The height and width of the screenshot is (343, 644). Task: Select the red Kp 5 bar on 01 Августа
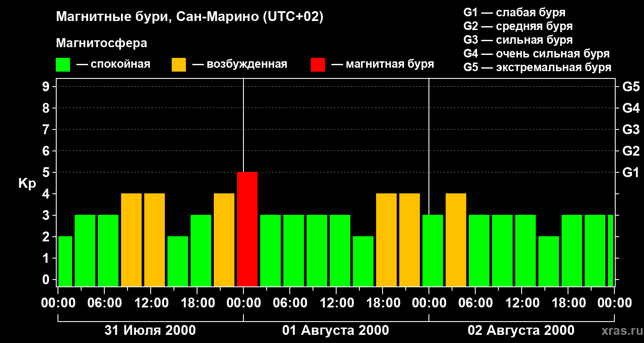[x=247, y=229]
